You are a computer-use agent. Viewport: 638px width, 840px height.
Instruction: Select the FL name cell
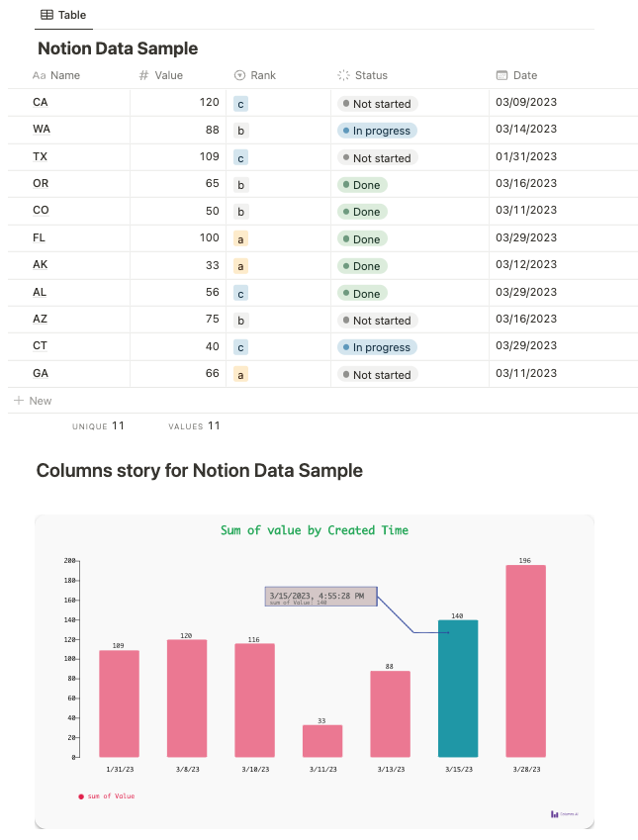point(39,237)
